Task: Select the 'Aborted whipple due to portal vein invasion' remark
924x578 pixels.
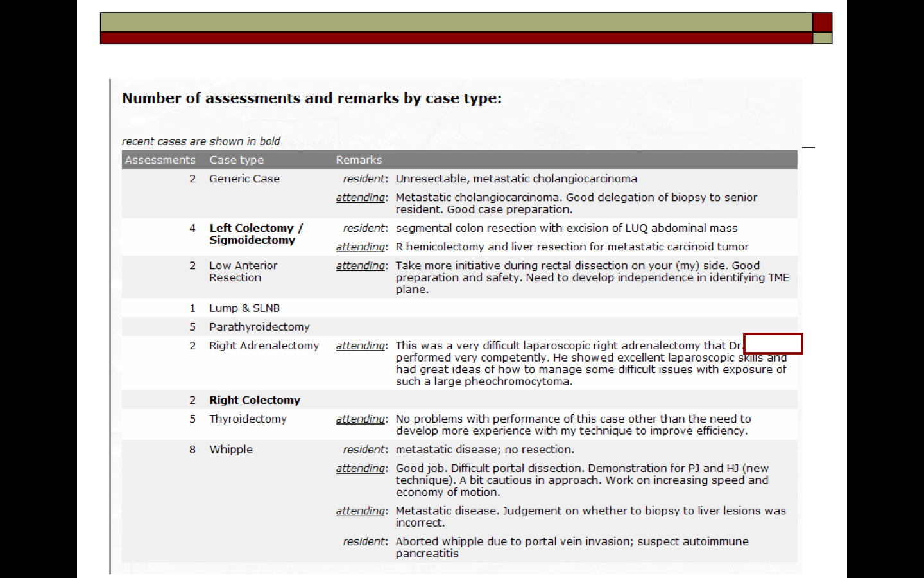Action: click(x=572, y=547)
